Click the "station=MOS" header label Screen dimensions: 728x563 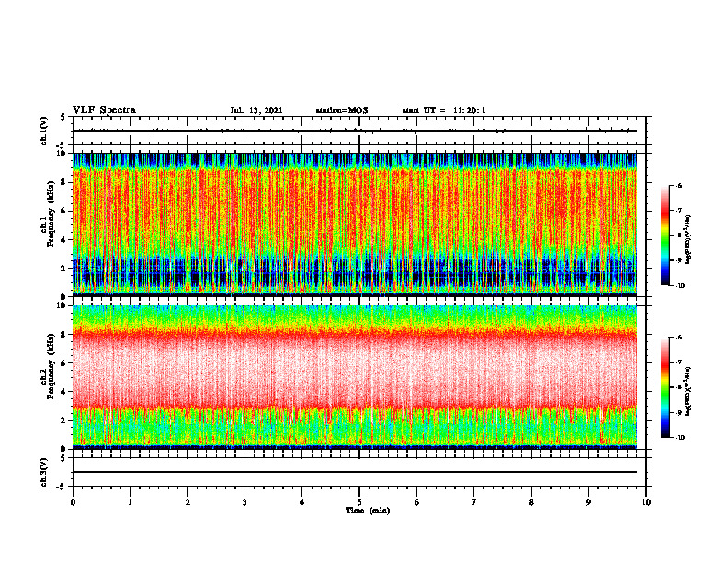(x=342, y=110)
